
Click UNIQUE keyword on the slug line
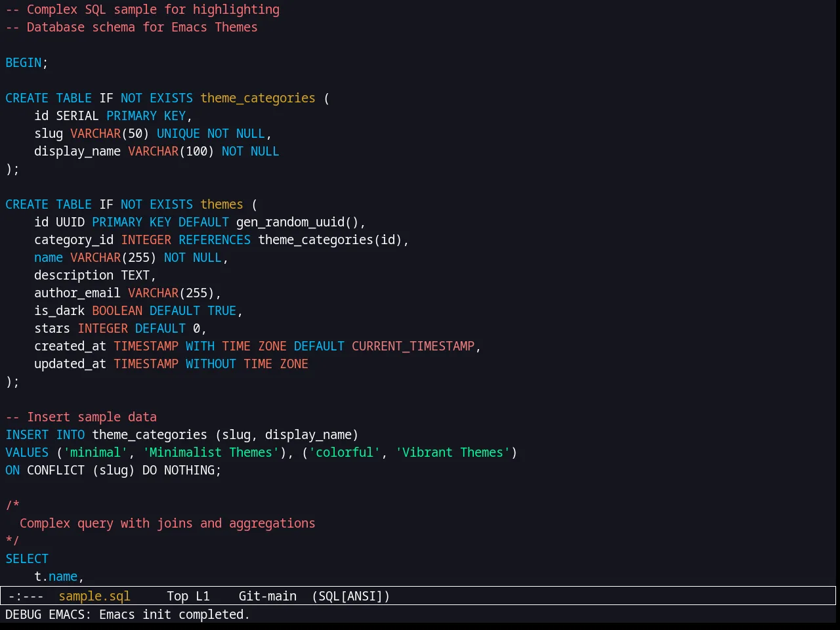coord(178,133)
